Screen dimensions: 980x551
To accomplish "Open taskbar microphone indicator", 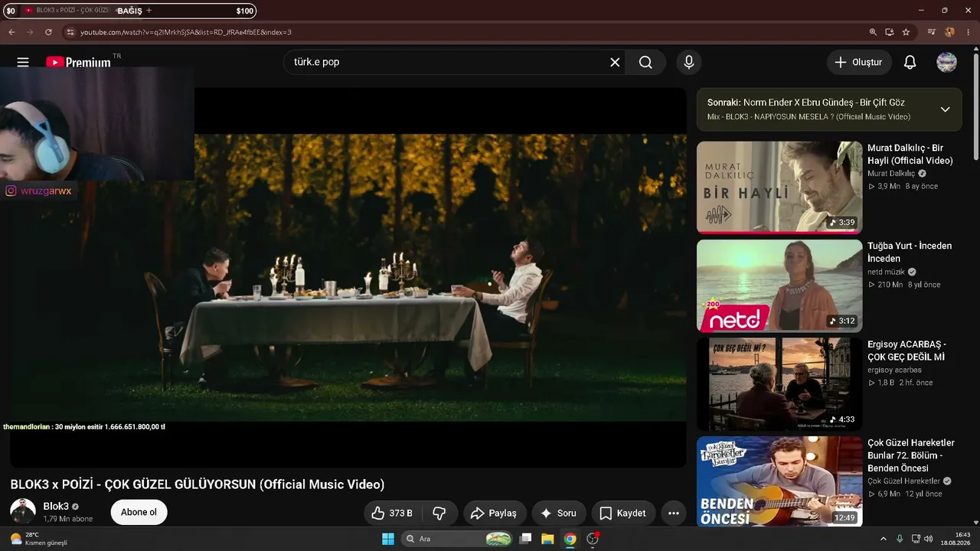I will pos(900,539).
